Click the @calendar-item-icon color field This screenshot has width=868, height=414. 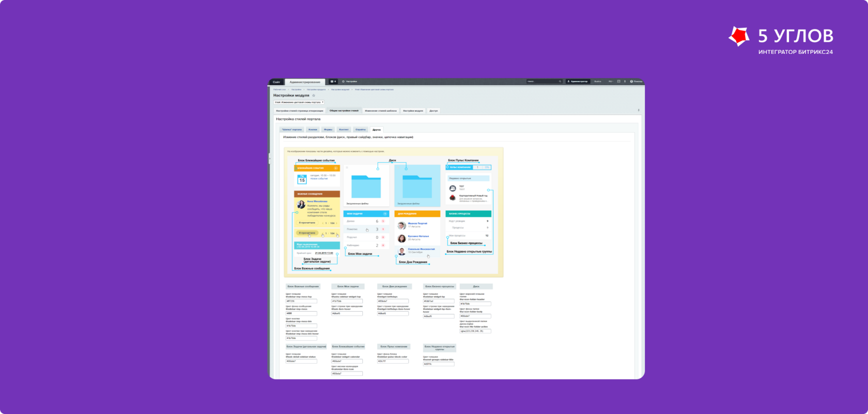[347, 373]
